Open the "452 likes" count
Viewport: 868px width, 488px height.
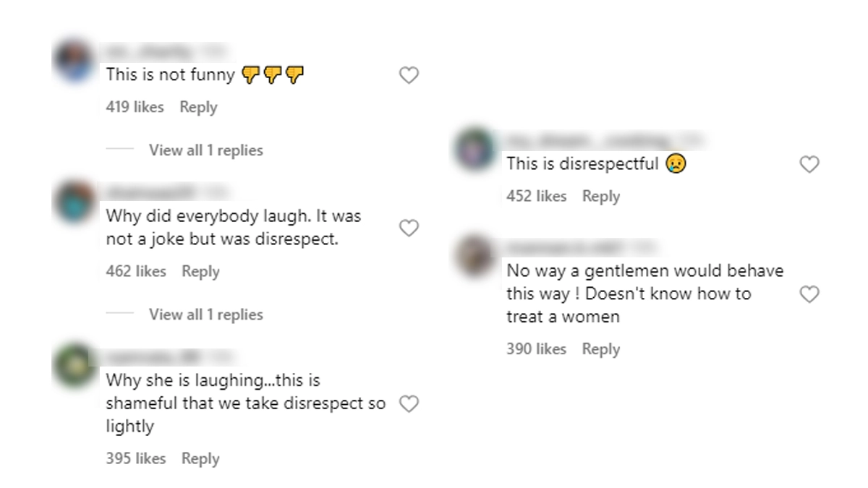536,196
